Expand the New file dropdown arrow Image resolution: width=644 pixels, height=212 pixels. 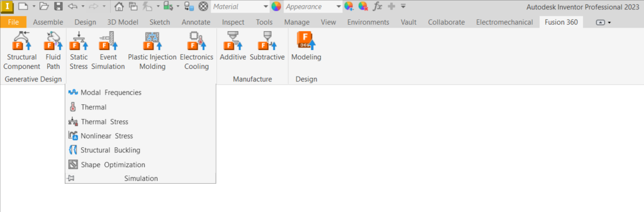[x=34, y=6]
